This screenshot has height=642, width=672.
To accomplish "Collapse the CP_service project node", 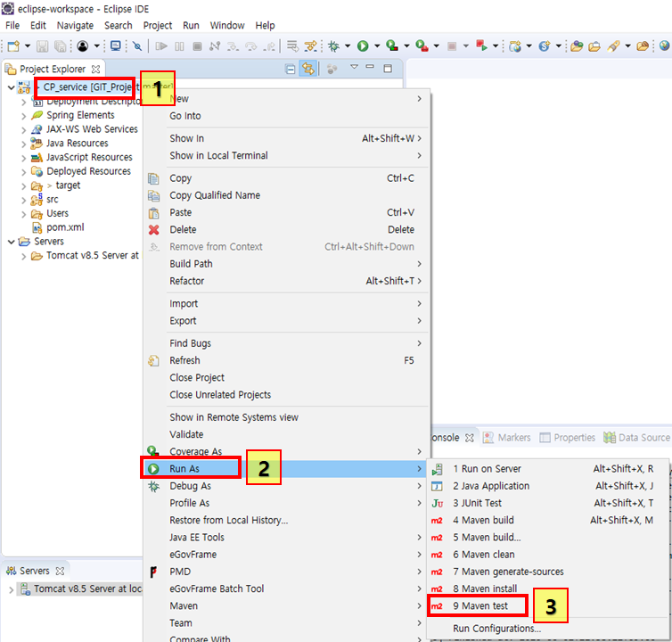I will pyautogui.click(x=12, y=87).
